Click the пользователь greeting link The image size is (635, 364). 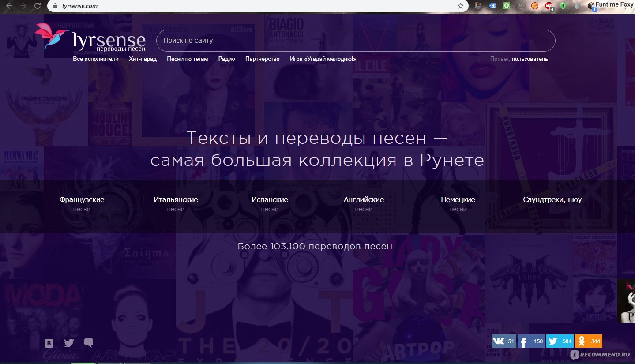[x=530, y=59]
